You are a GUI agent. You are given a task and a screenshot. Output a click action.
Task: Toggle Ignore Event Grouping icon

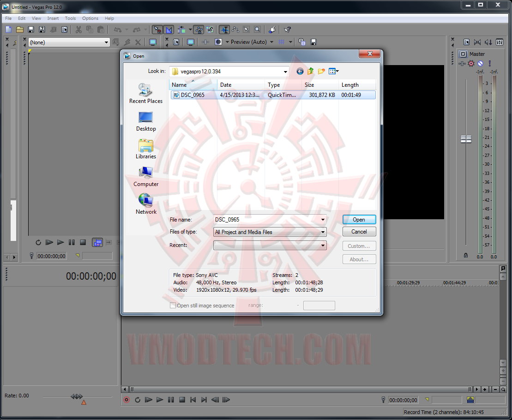pos(210,30)
